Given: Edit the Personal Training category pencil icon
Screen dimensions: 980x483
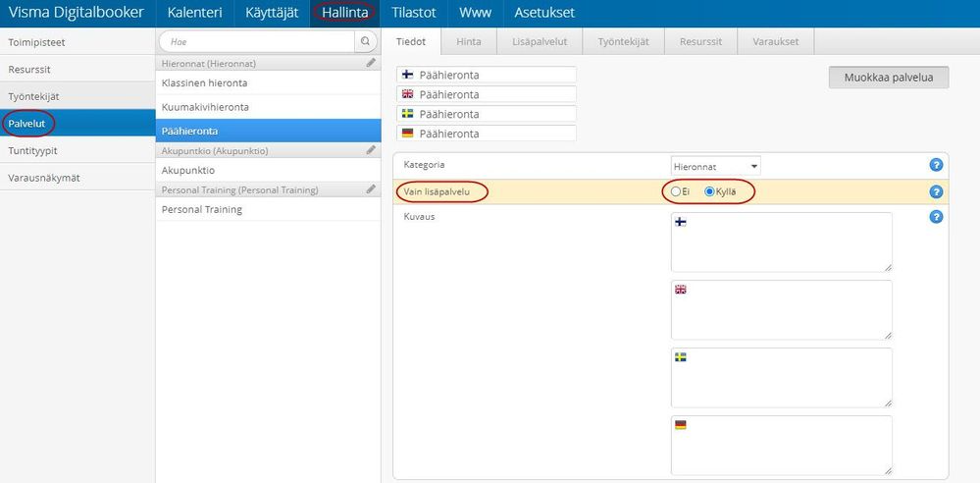Looking at the screenshot, I should (x=371, y=188).
